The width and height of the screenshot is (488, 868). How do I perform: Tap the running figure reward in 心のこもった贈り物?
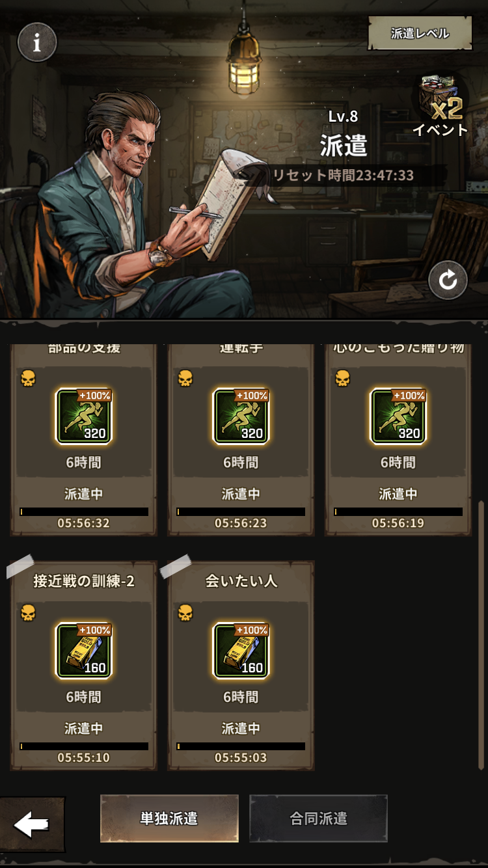point(398,416)
